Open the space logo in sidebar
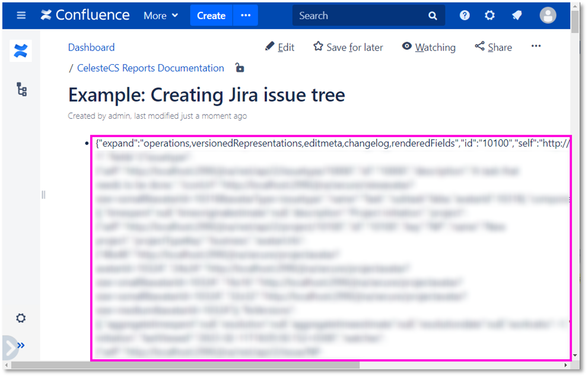 point(21,50)
